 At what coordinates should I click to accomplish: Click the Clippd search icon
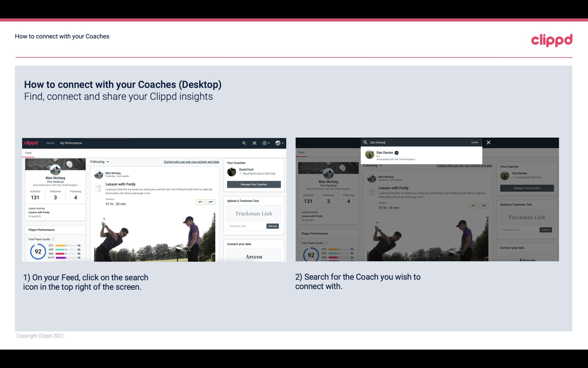tap(243, 143)
